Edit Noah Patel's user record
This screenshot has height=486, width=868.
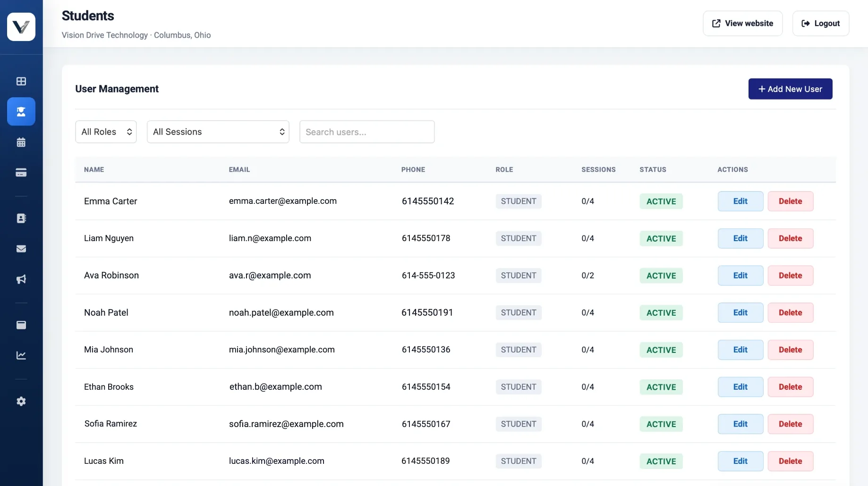(740, 312)
